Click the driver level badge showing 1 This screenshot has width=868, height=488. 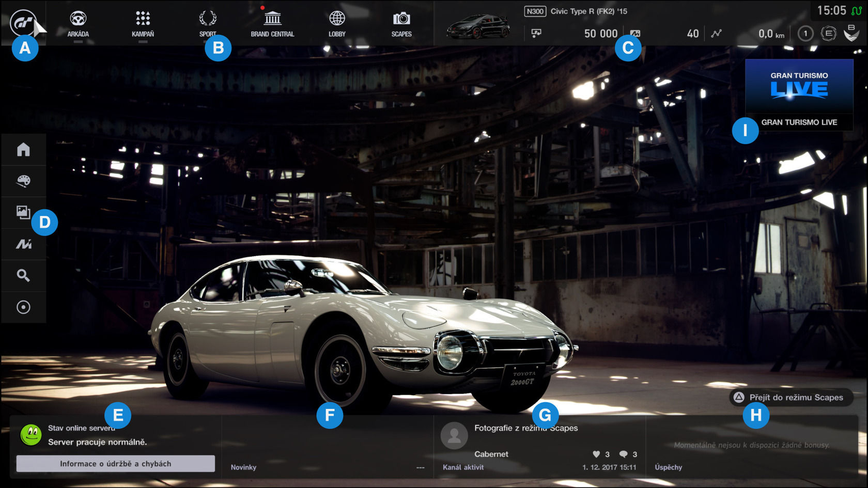click(x=804, y=33)
